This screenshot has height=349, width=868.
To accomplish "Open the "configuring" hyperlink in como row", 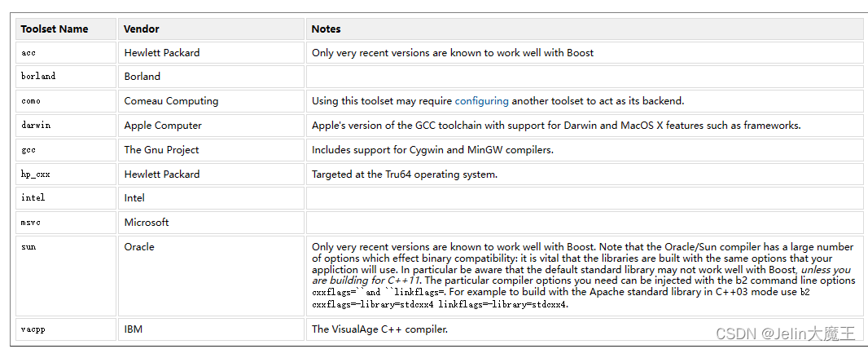I will point(481,101).
